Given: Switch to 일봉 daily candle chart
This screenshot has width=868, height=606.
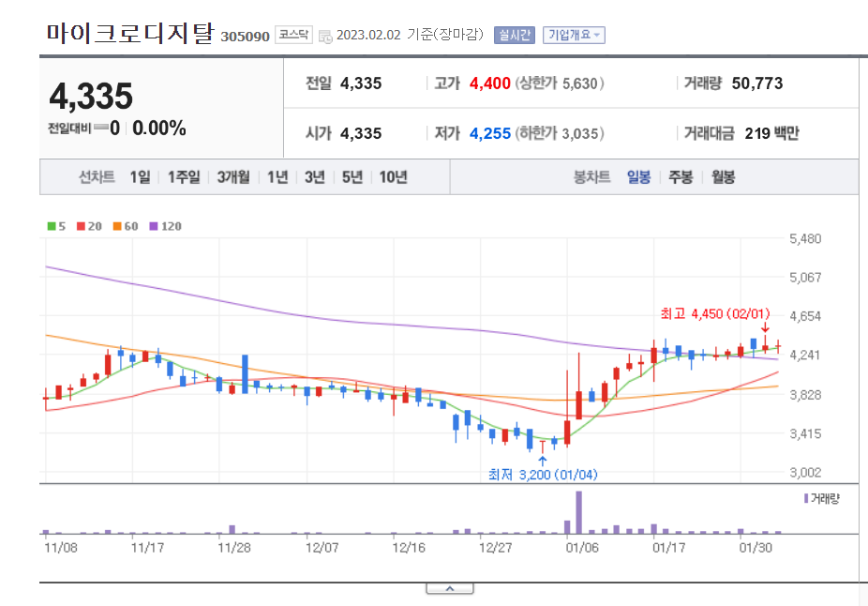Looking at the screenshot, I should pyautogui.click(x=639, y=177).
